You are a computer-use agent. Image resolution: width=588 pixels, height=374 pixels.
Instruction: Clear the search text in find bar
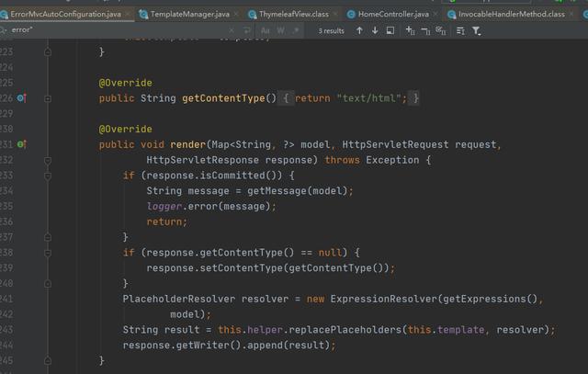[x=232, y=30]
